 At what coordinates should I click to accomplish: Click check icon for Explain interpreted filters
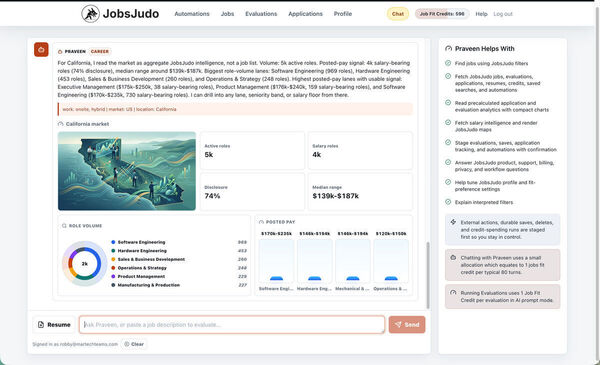point(448,202)
